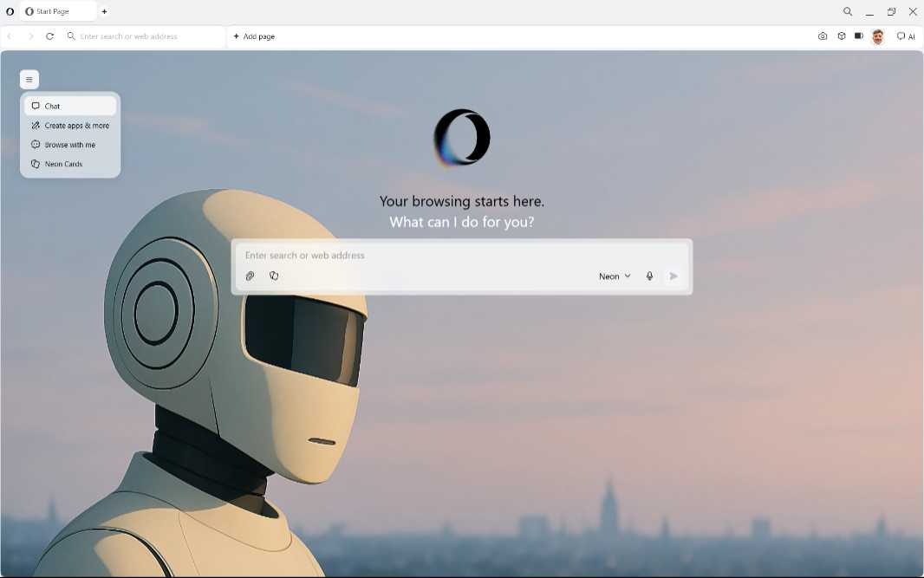Open the user profile avatar

point(878,36)
